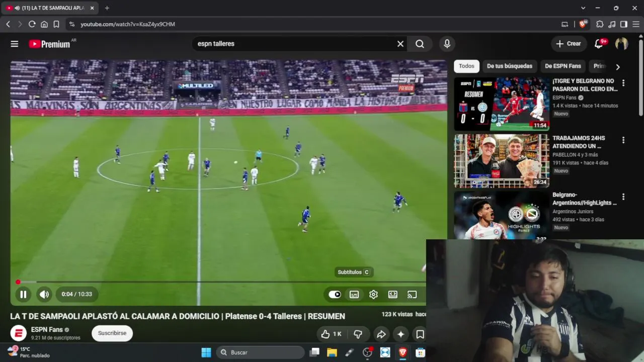Screen dimensions: 644x362
Task: Click the 0:04 / 10:33 time display
Action: click(x=77, y=294)
